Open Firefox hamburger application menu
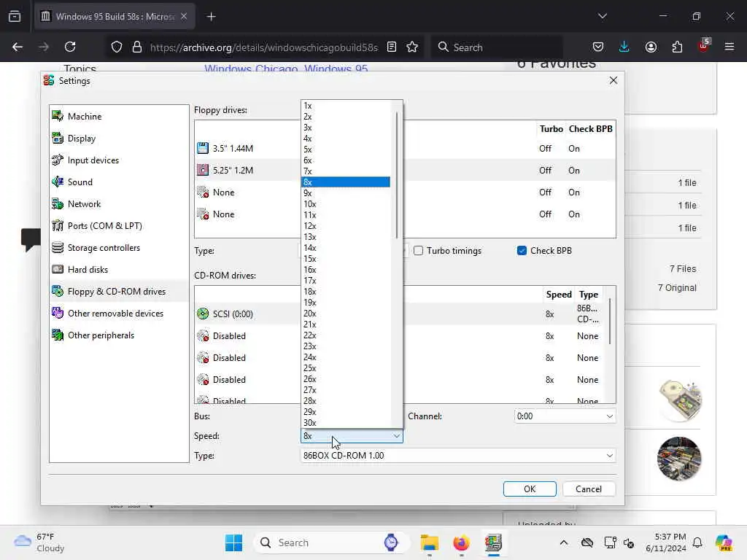Image resolution: width=747 pixels, height=560 pixels. point(729,47)
